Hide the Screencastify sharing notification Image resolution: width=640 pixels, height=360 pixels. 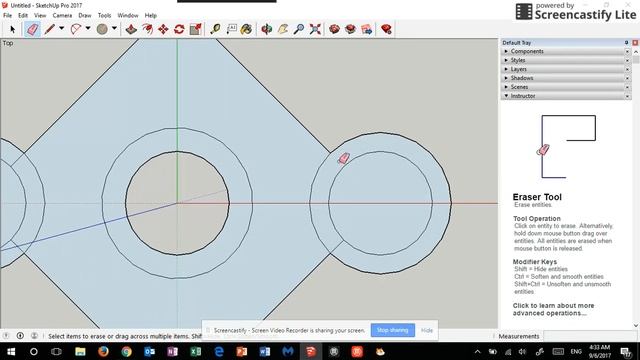(x=427, y=330)
